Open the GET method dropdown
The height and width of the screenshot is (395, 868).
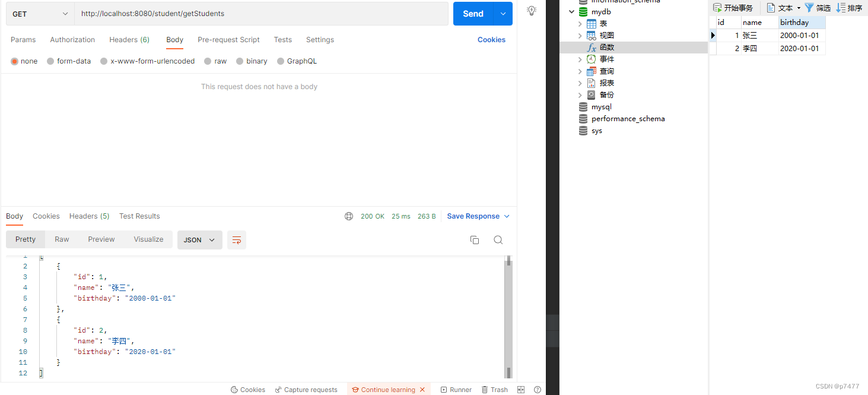(40, 14)
